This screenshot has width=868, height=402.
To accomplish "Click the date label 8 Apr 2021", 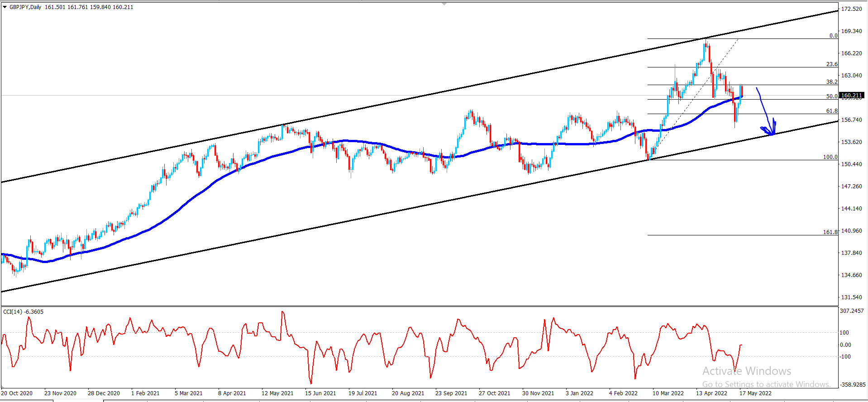I will point(232,393).
